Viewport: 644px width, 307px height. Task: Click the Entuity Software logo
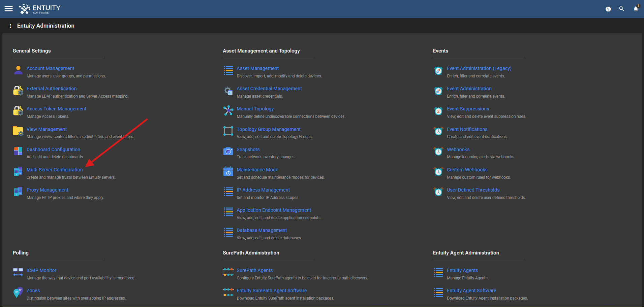pos(39,9)
